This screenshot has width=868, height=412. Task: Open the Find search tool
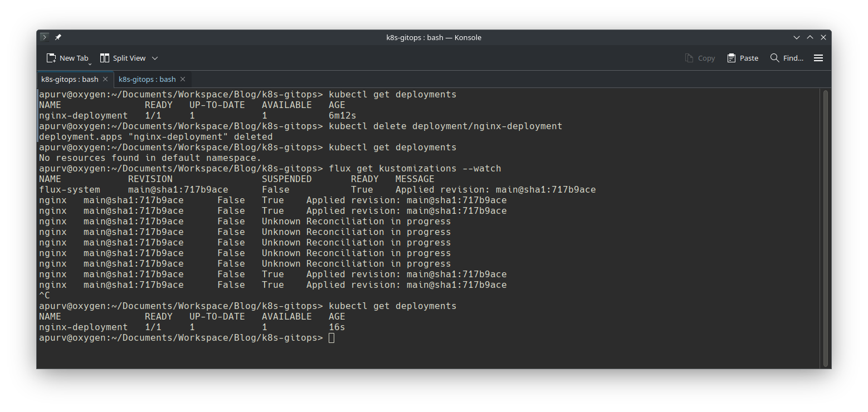(x=787, y=58)
